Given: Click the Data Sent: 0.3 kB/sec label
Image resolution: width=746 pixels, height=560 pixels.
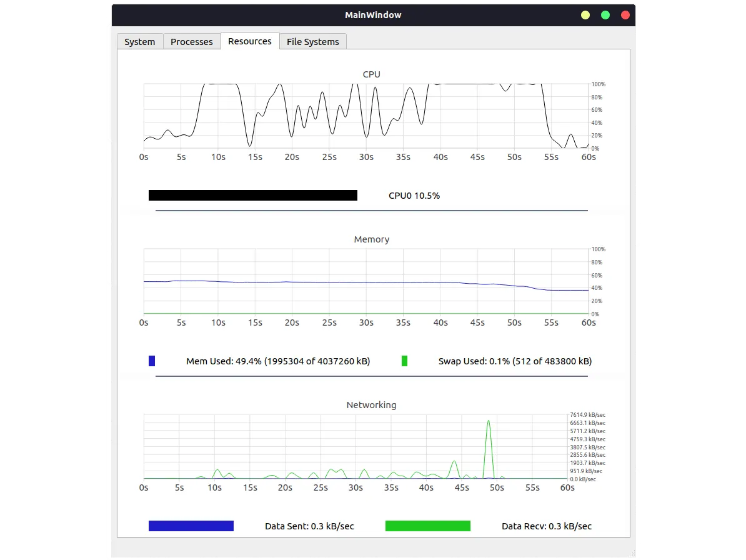Looking at the screenshot, I should (309, 526).
